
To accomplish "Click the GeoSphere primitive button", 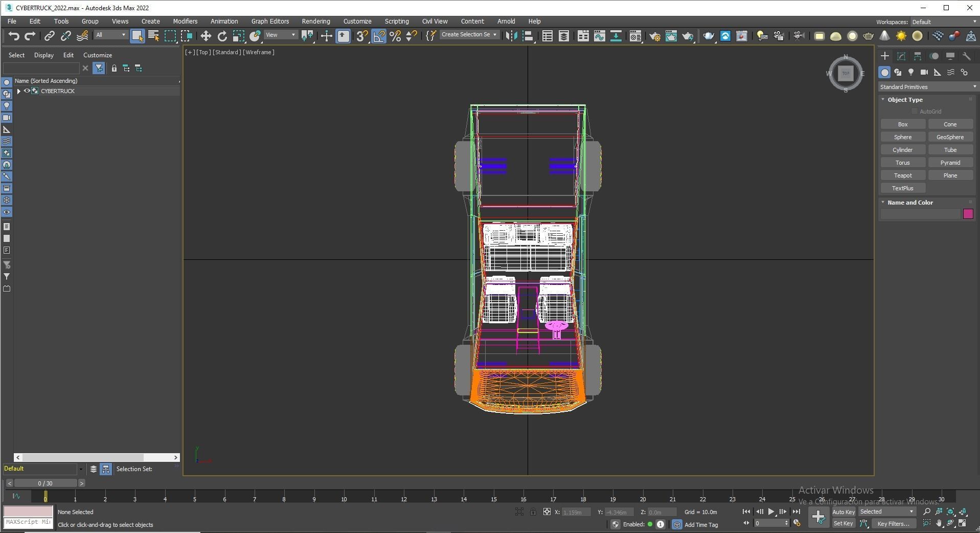I will [950, 137].
